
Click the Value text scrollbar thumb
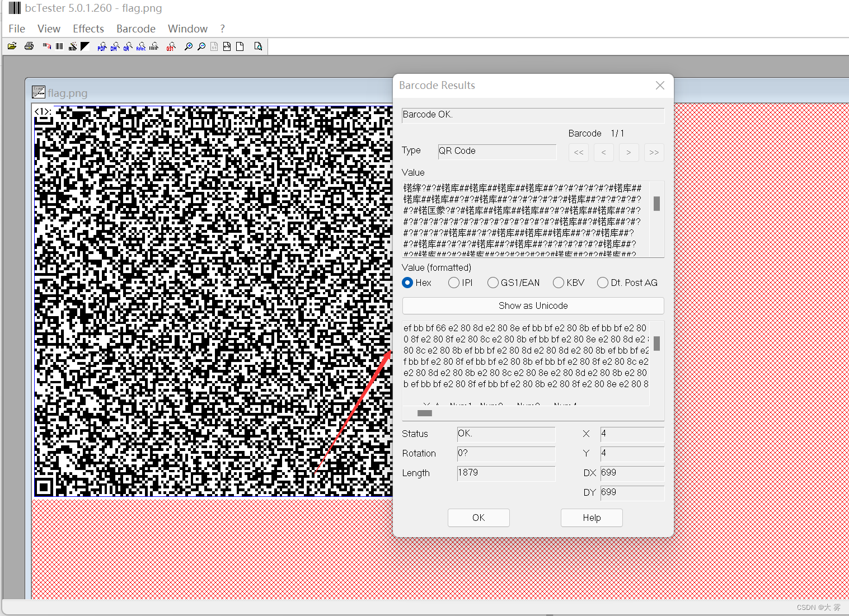pyautogui.click(x=656, y=204)
